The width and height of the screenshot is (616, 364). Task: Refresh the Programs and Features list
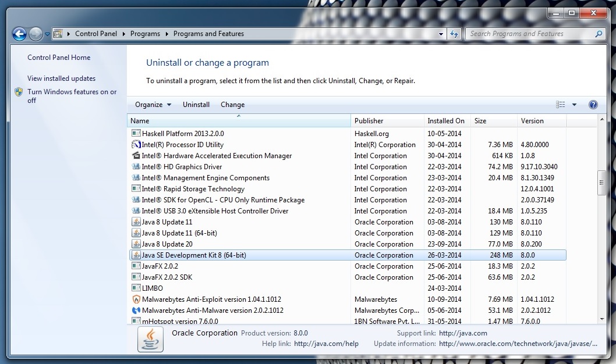point(454,34)
